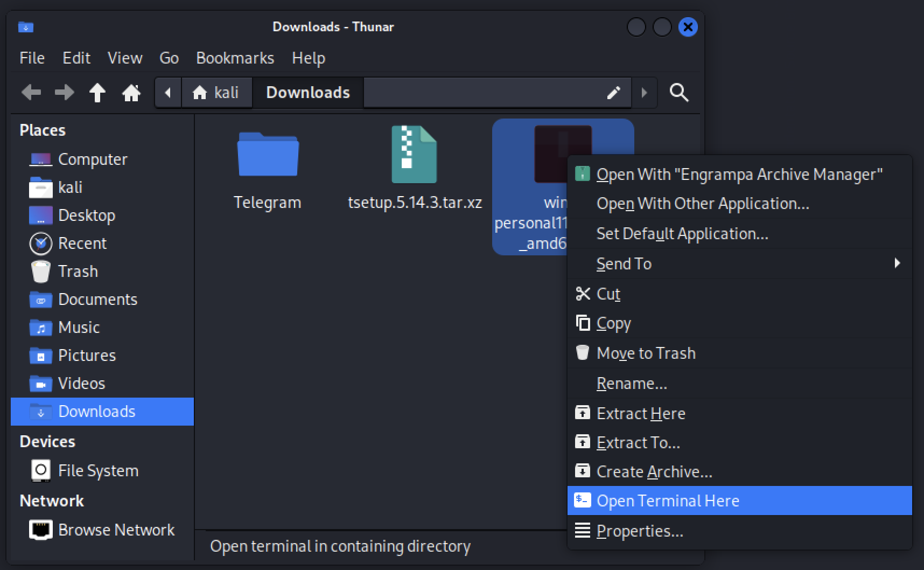Click the search magnifier icon

click(678, 93)
